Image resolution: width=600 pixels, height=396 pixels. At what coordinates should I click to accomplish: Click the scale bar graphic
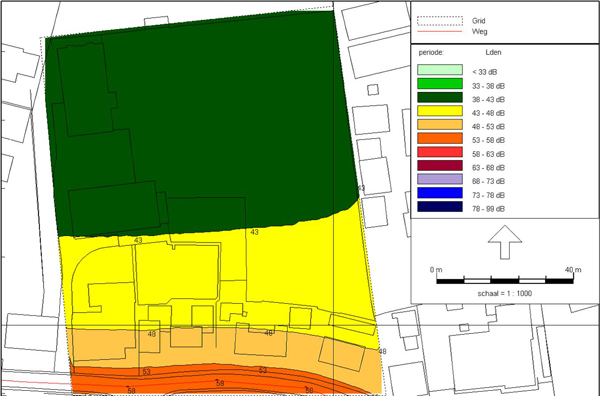[505, 280]
